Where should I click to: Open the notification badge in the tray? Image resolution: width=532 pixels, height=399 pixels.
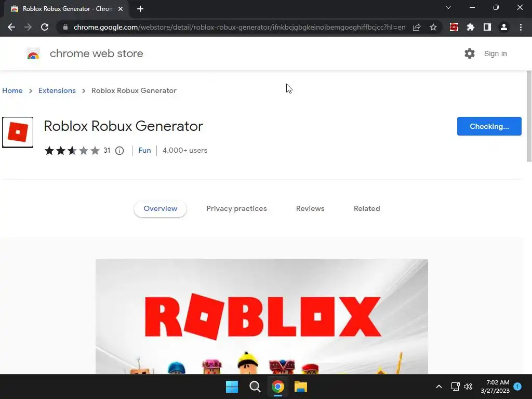tap(517, 386)
